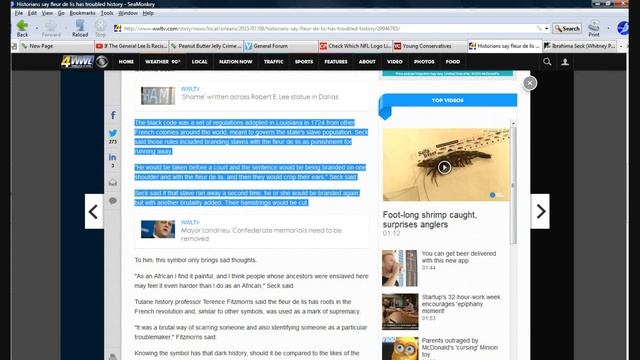Click the Stop loading button

(100, 29)
